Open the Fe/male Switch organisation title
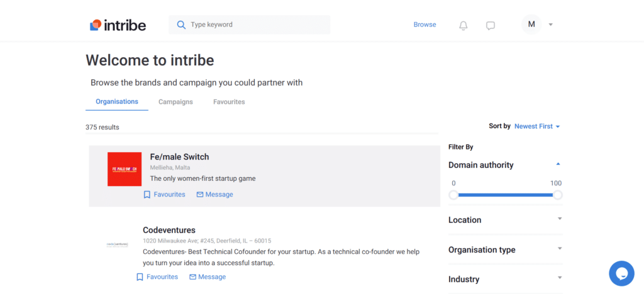This screenshot has width=644, height=294. [179, 157]
